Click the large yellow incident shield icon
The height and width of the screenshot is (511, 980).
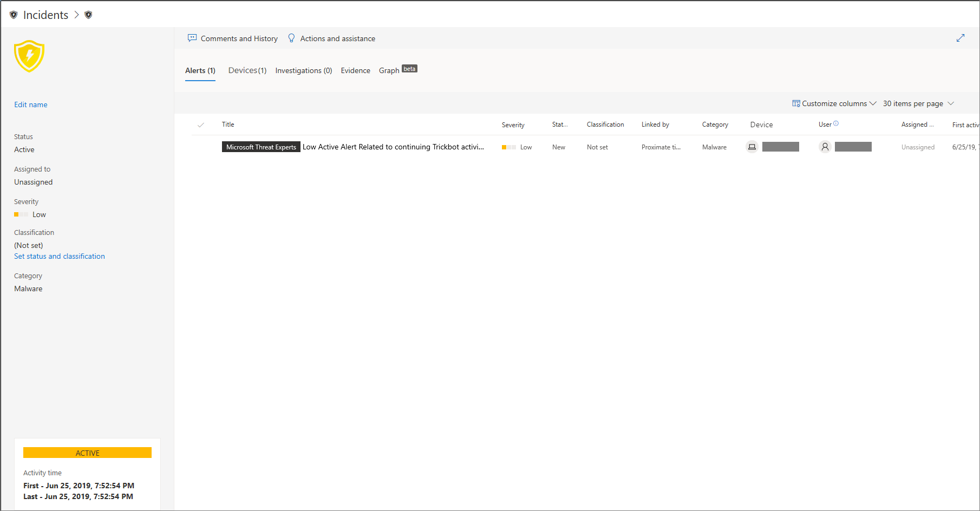(29, 56)
